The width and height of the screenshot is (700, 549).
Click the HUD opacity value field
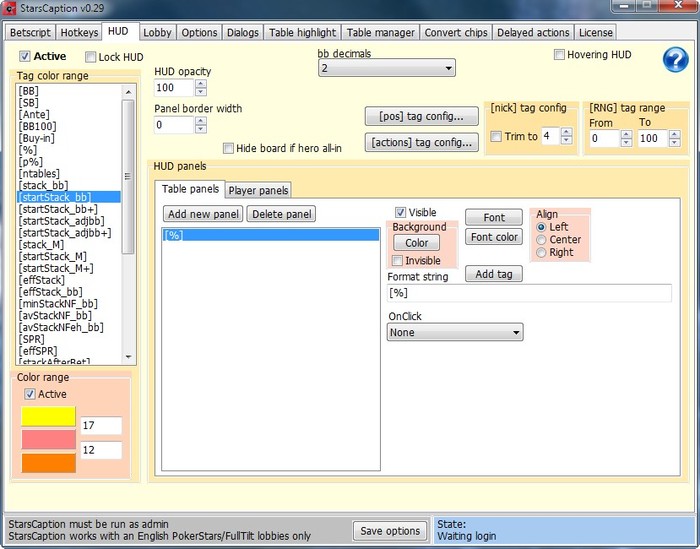pyautogui.click(x=174, y=87)
